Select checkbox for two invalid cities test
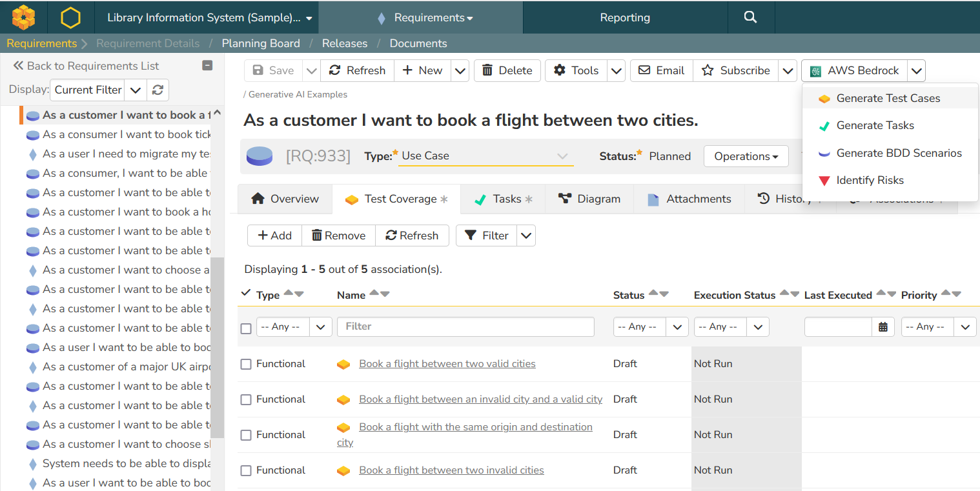 pyautogui.click(x=246, y=471)
